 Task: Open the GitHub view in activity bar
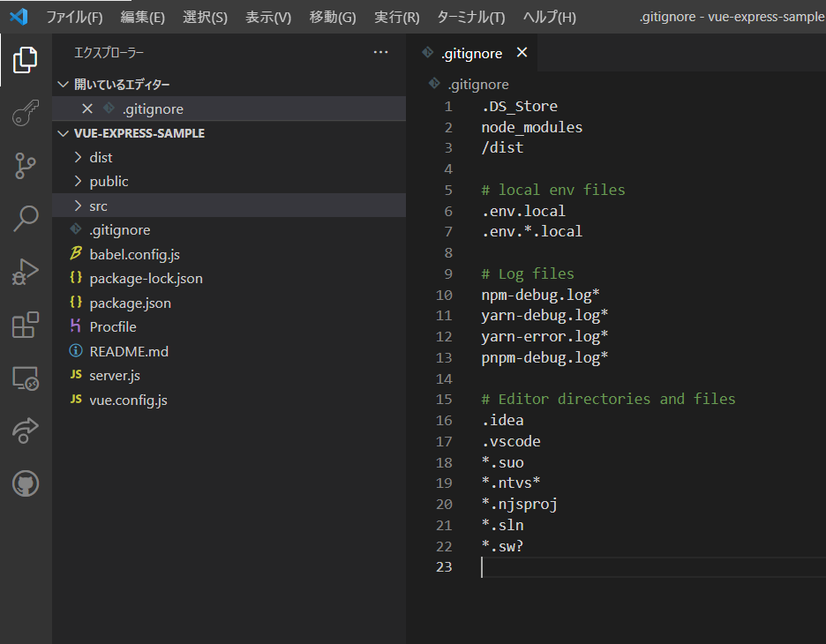26,483
